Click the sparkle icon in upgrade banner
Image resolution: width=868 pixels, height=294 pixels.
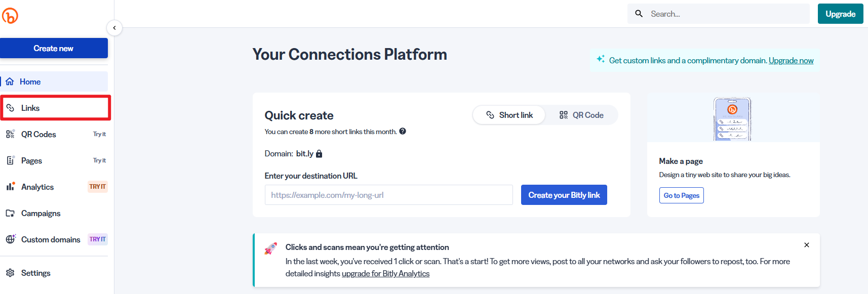[601, 59]
